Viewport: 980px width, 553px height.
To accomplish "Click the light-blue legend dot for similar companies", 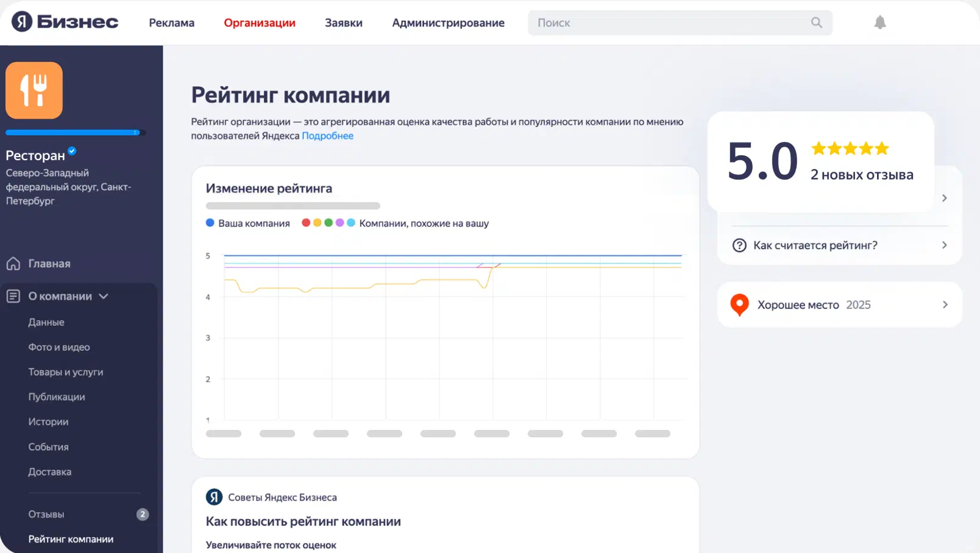I will point(351,223).
